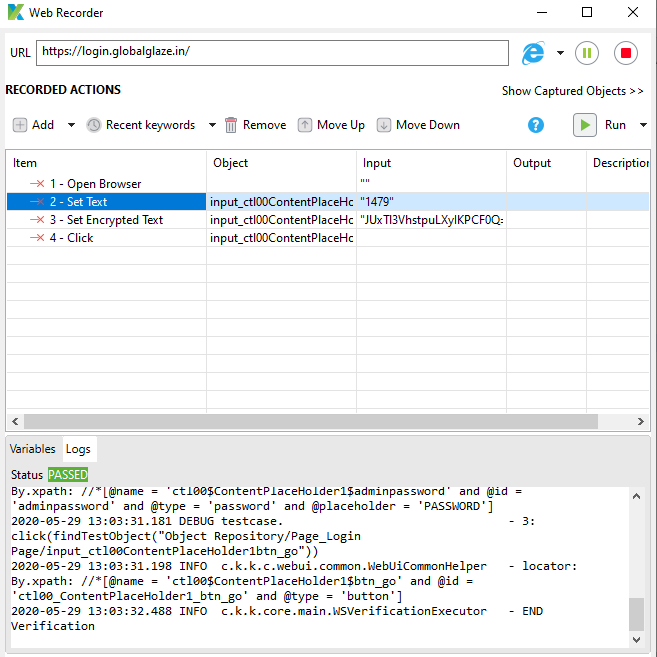Click the Input column header

(431, 163)
